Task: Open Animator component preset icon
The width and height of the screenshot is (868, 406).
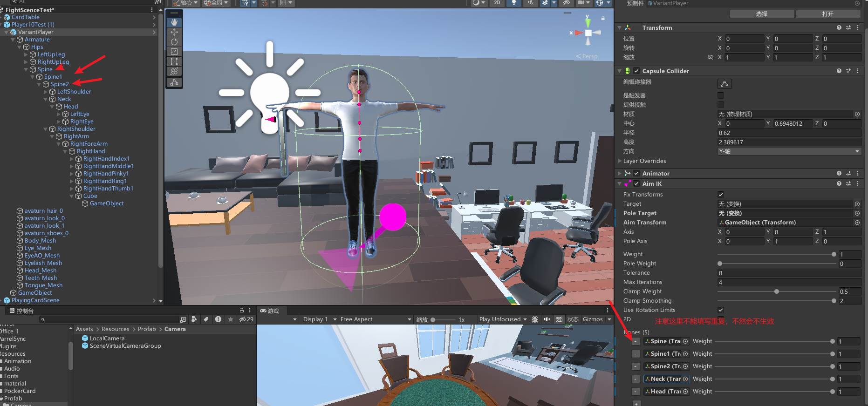Action: click(848, 173)
